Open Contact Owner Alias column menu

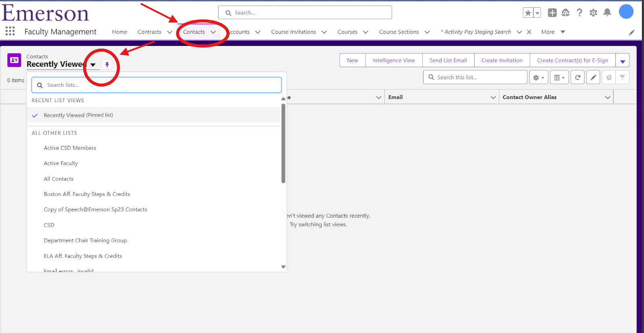(607, 97)
